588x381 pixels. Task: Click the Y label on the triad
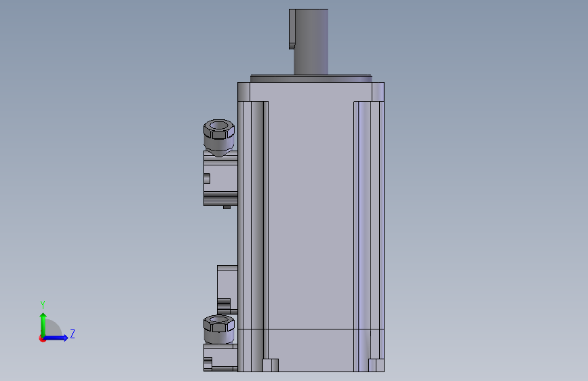(43, 304)
